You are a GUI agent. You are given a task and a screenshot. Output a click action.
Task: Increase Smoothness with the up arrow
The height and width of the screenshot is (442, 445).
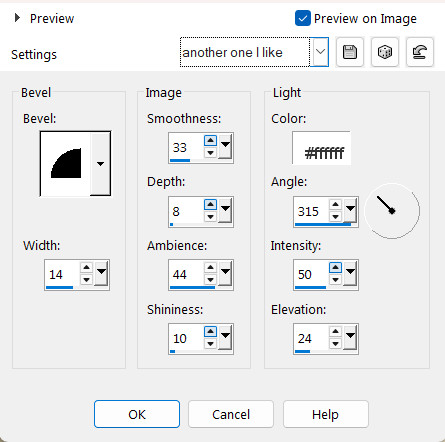(210, 141)
